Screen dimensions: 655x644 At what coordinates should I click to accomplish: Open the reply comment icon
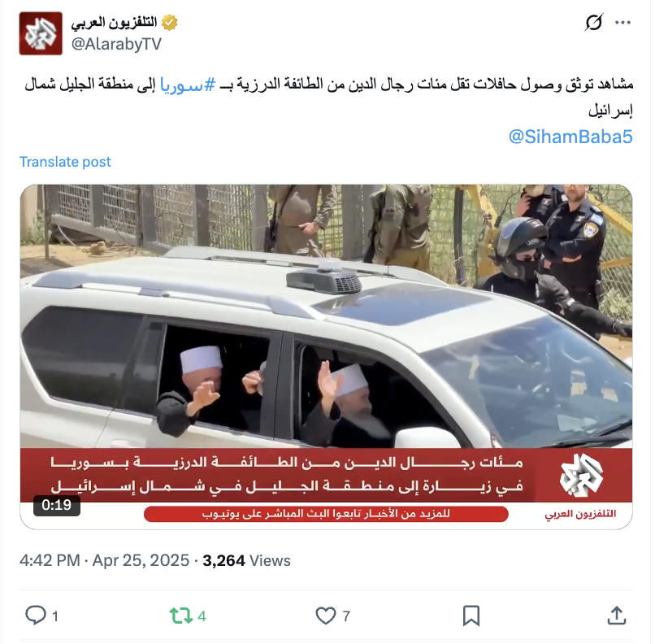tap(36, 616)
